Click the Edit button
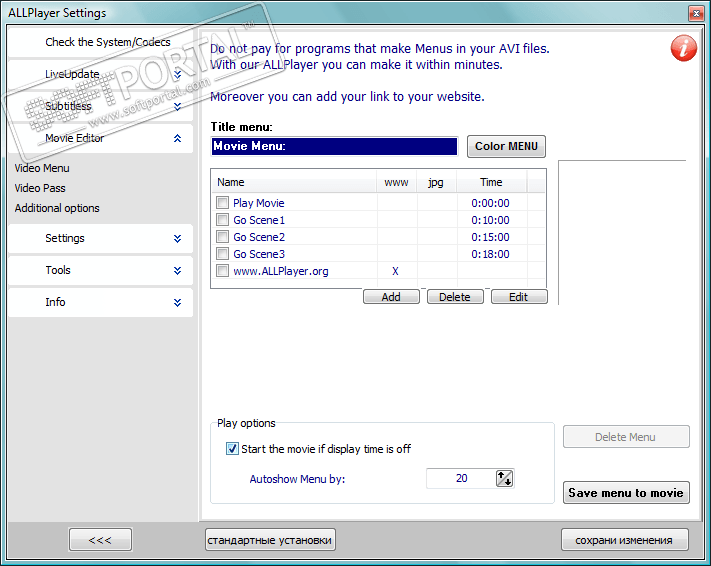This screenshot has width=711, height=566. click(x=519, y=297)
